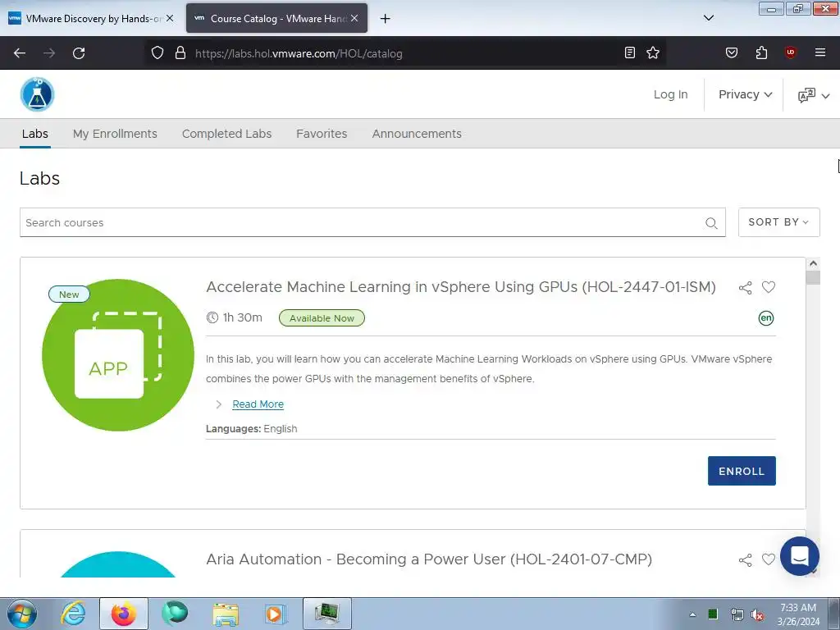The width and height of the screenshot is (840, 630).
Task: Close the VMware Discovery tab
Action: coord(170,18)
